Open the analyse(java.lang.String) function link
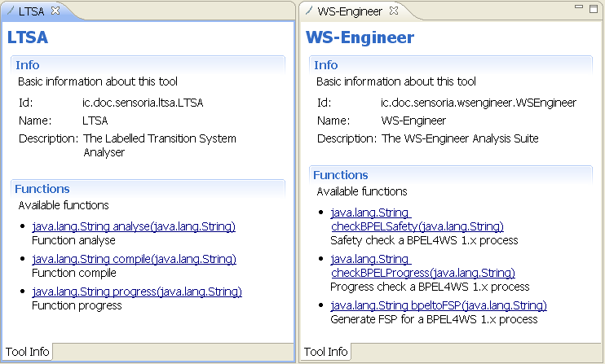The image size is (605, 364). click(x=134, y=226)
